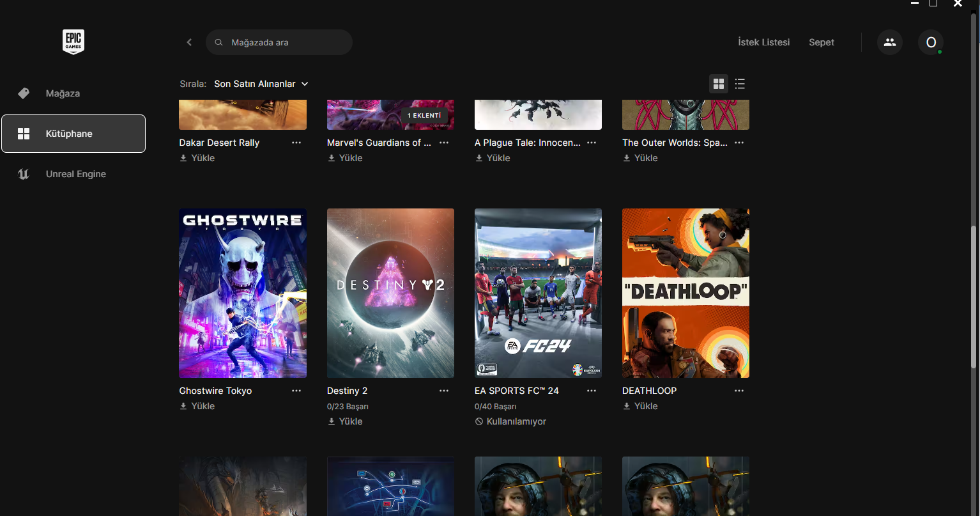Viewport: 980px width, 516px height.
Task: Install The Outer Worlds with Yükle
Action: [x=639, y=158]
